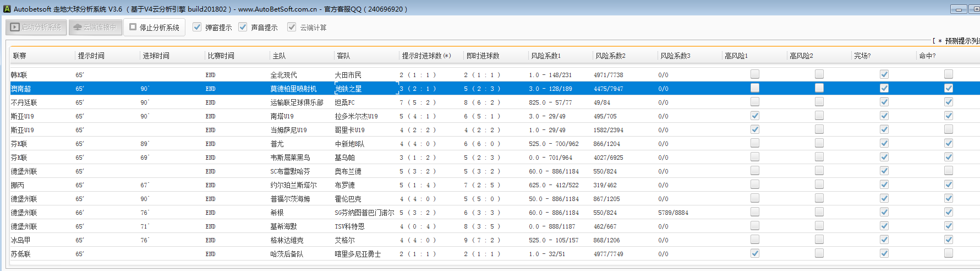
Task: Click the 提示时进球数 column header
Action: pyautogui.click(x=426, y=56)
